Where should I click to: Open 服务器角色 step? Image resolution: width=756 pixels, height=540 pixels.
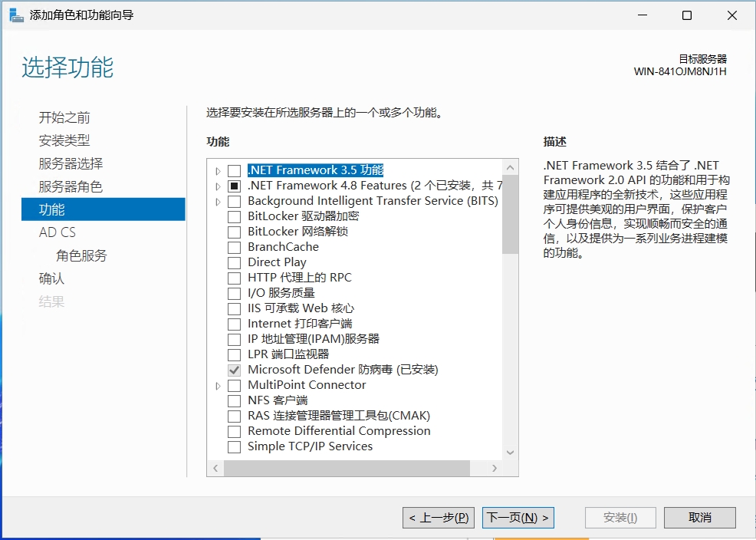tap(71, 186)
